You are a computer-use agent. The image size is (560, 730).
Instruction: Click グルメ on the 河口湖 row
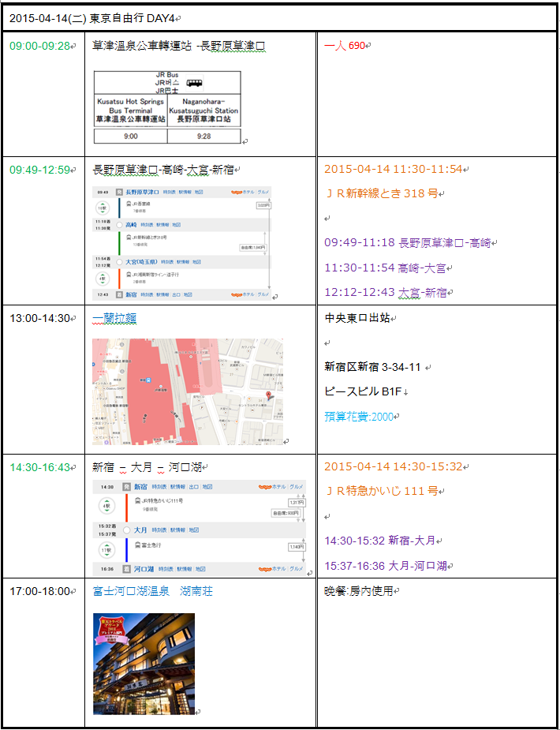(297, 569)
